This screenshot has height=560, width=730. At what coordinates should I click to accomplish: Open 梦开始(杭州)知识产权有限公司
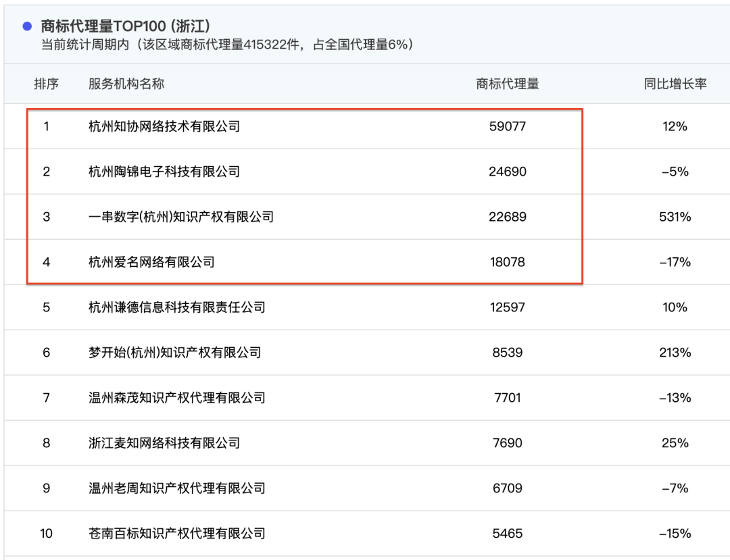click(x=175, y=353)
